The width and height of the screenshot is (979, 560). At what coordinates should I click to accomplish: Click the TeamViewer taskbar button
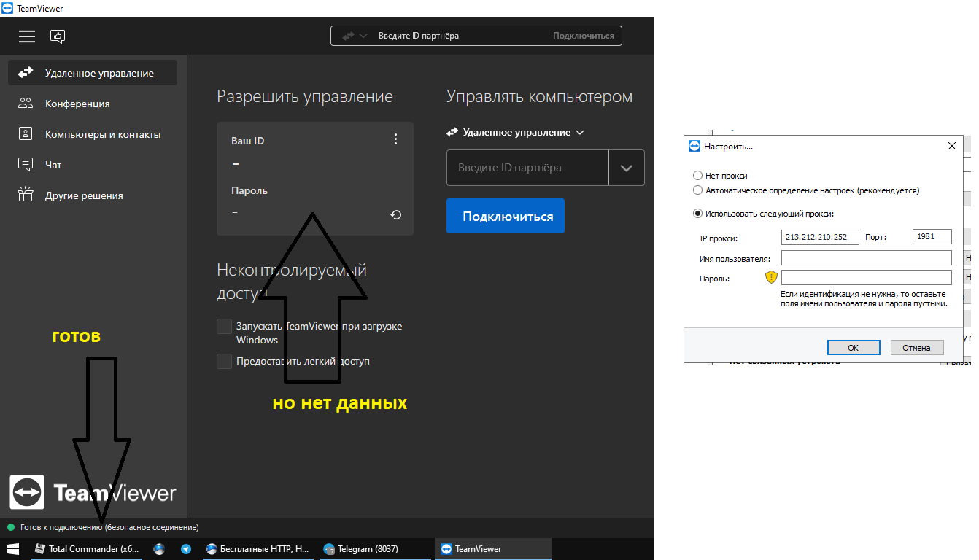(493, 549)
